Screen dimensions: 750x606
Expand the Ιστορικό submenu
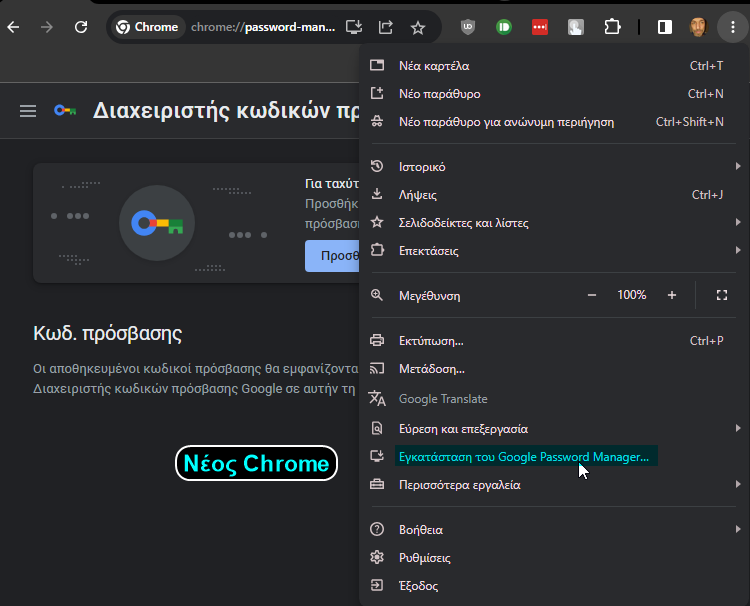click(x=552, y=166)
